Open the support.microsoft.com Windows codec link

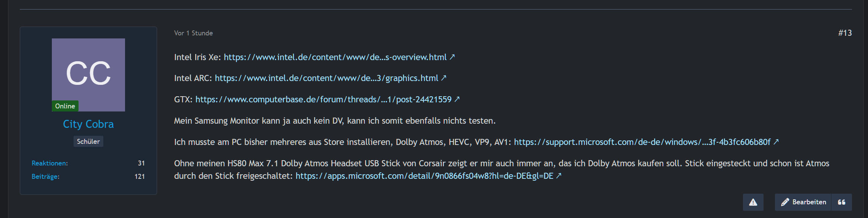[642, 142]
